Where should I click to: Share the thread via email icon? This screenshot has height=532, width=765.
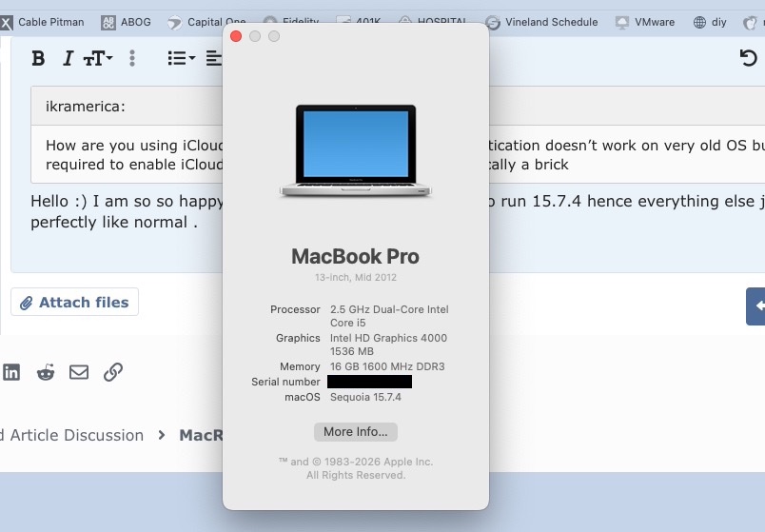pyautogui.click(x=79, y=372)
